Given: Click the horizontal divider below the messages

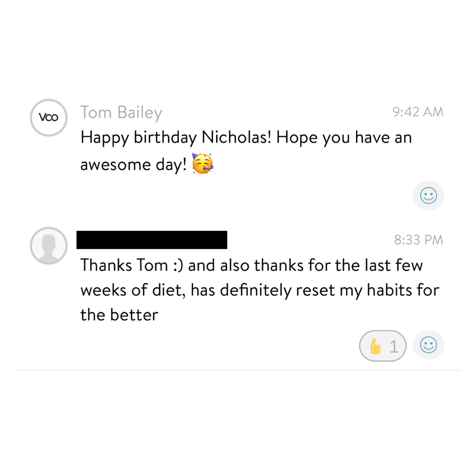Looking at the screenshot, I should pos(238,370).
